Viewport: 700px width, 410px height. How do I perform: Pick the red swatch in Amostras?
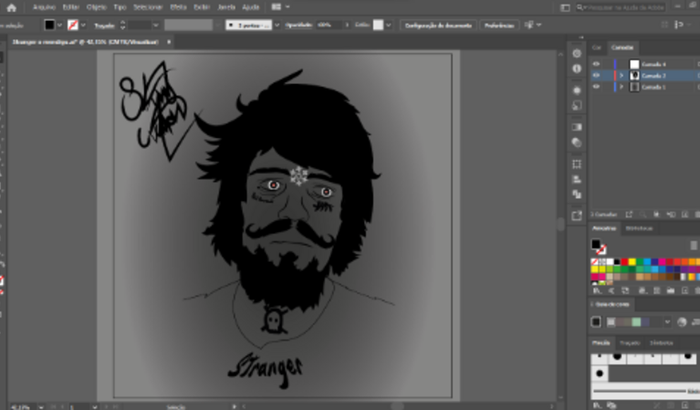625,262
